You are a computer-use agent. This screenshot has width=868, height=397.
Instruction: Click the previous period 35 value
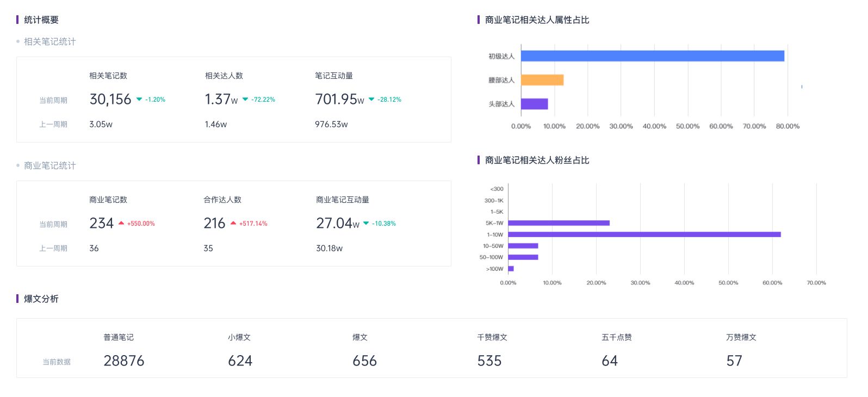coord(208,249)
